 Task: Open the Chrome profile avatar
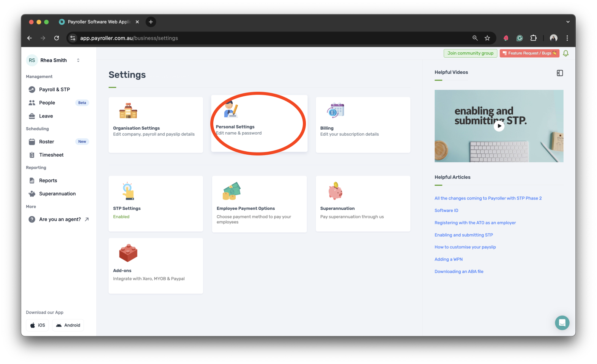pyautogui.click(x=554, y=38)
